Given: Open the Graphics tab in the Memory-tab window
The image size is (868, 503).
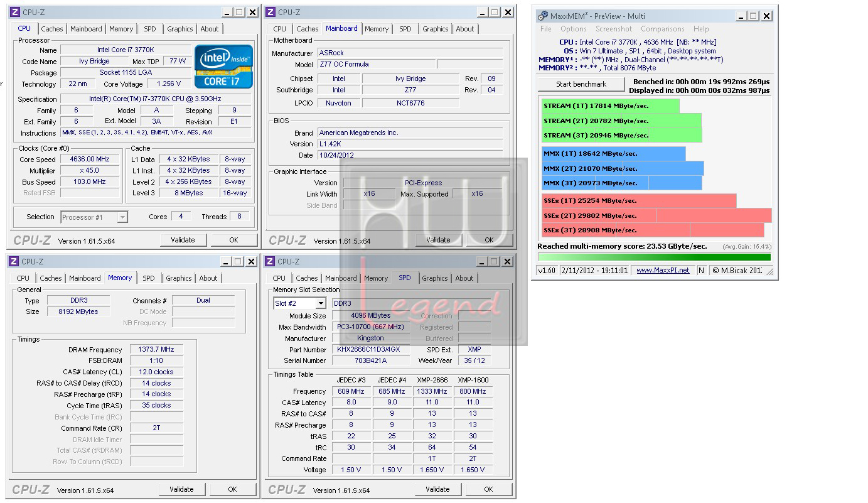Looking at the screenshot, I should pos(179,278).
